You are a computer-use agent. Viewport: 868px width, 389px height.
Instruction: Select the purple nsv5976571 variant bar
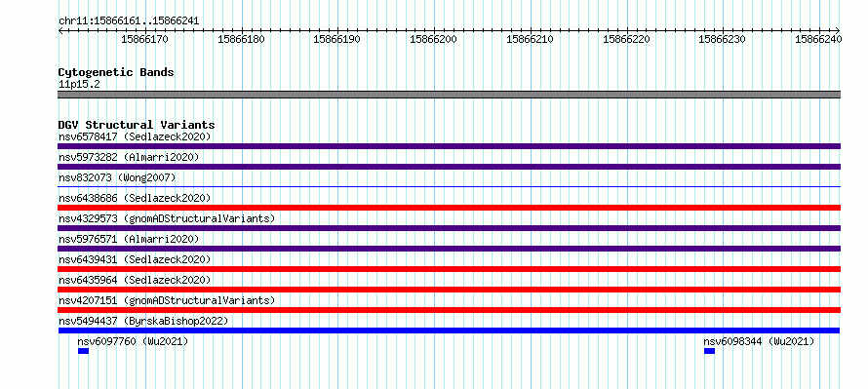[450, 249]
